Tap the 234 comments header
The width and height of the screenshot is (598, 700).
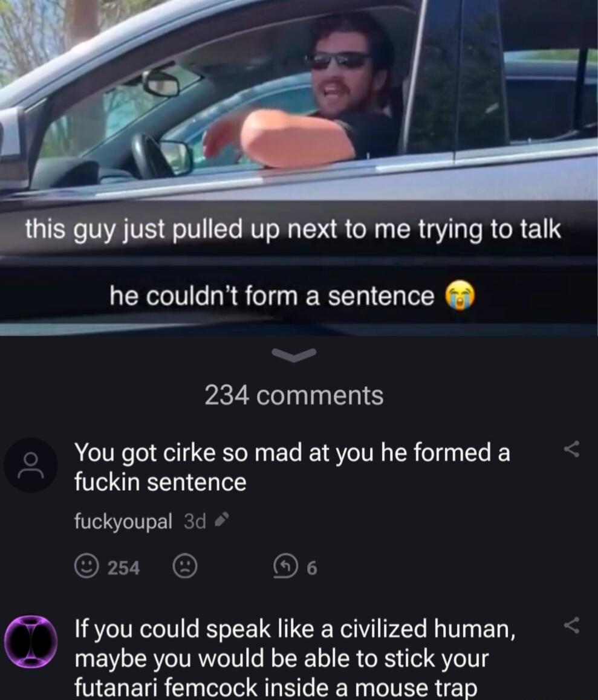(294, 395)
